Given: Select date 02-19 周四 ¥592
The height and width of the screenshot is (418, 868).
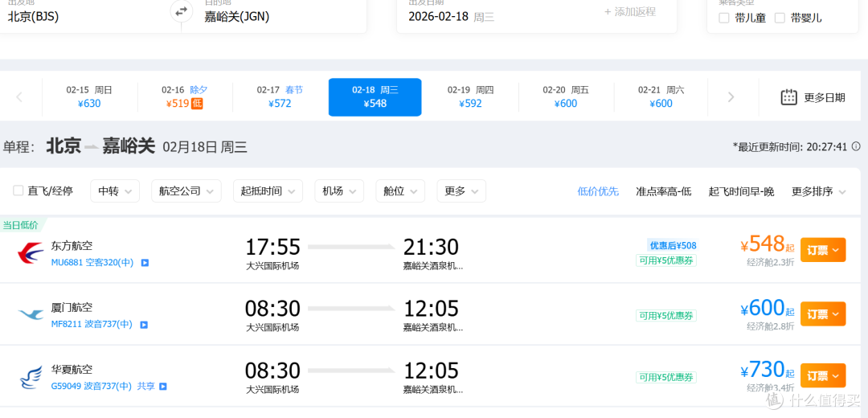Looking at the screenshot, I should [470, 97].
